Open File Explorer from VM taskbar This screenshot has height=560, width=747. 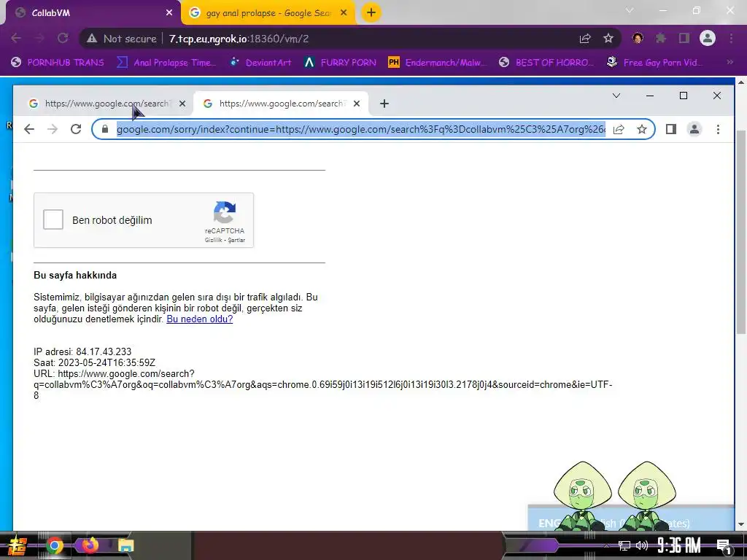pos(125,545)
